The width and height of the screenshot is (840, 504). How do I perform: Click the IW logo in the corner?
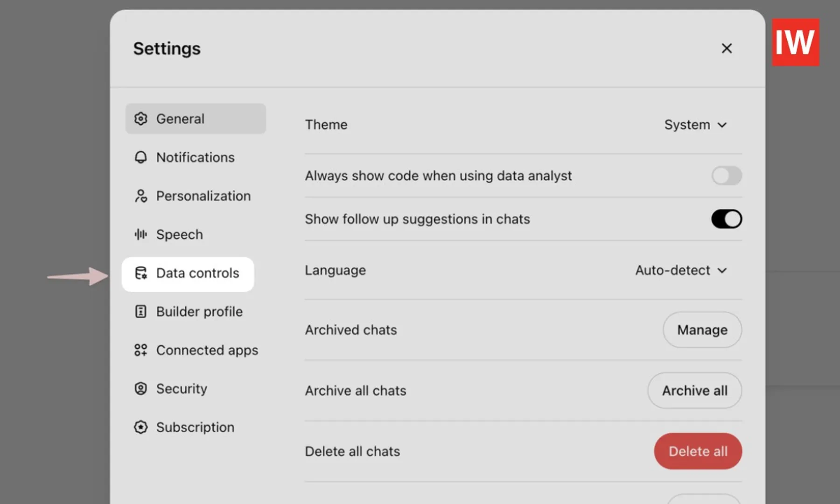coord(795,42)
